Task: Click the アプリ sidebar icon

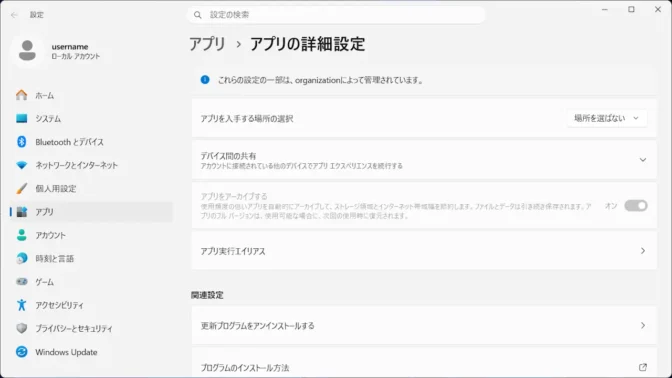Action: [x=21, y=212]
